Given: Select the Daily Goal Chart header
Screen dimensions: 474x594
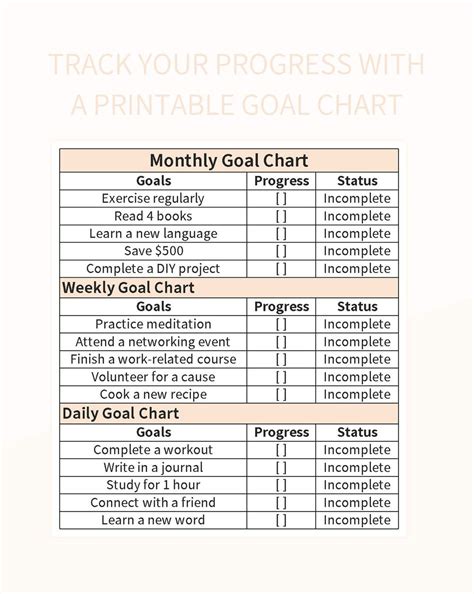Looking at the screenshot, I should (229, 413).
